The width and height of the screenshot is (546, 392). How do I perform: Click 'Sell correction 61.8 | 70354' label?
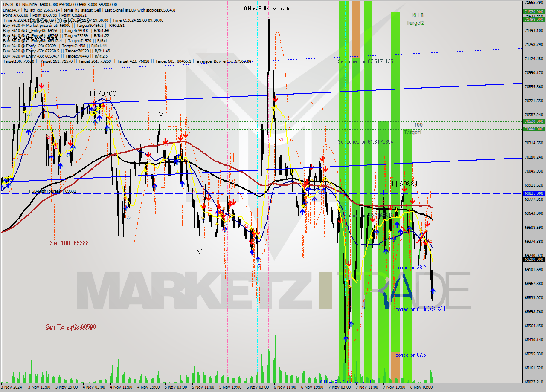point(366,142)
